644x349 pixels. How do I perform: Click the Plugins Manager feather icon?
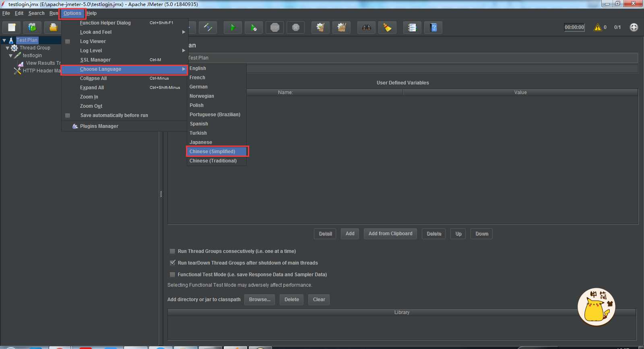click(75, 126)
